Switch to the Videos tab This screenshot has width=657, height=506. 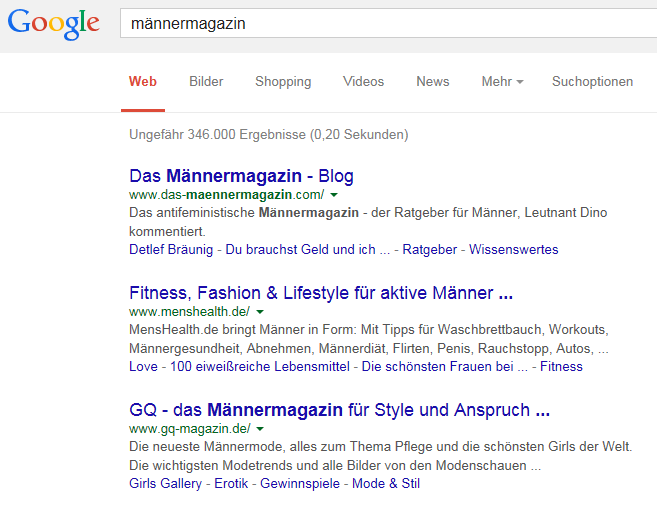(x=363, y=81)
